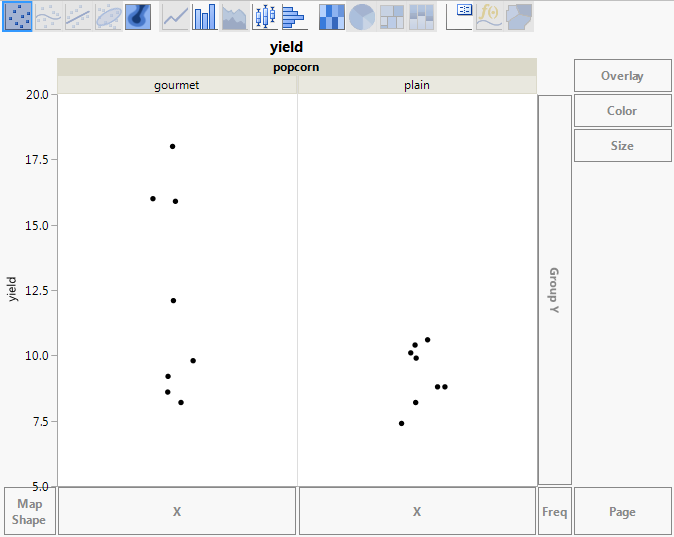Click the Color drop zone
Screen dimensions: 674x537
click(x=622, y=111)
